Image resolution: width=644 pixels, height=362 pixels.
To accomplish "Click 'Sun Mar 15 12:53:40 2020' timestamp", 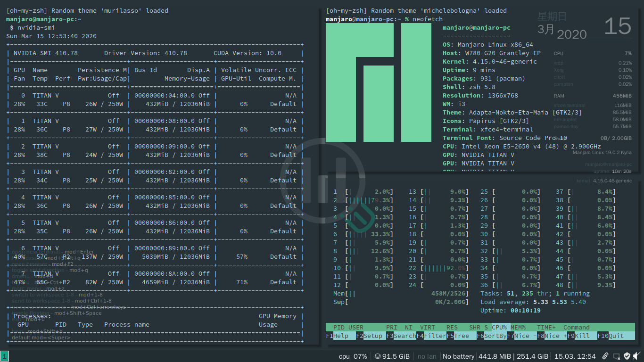I will [x=51, y=36].
